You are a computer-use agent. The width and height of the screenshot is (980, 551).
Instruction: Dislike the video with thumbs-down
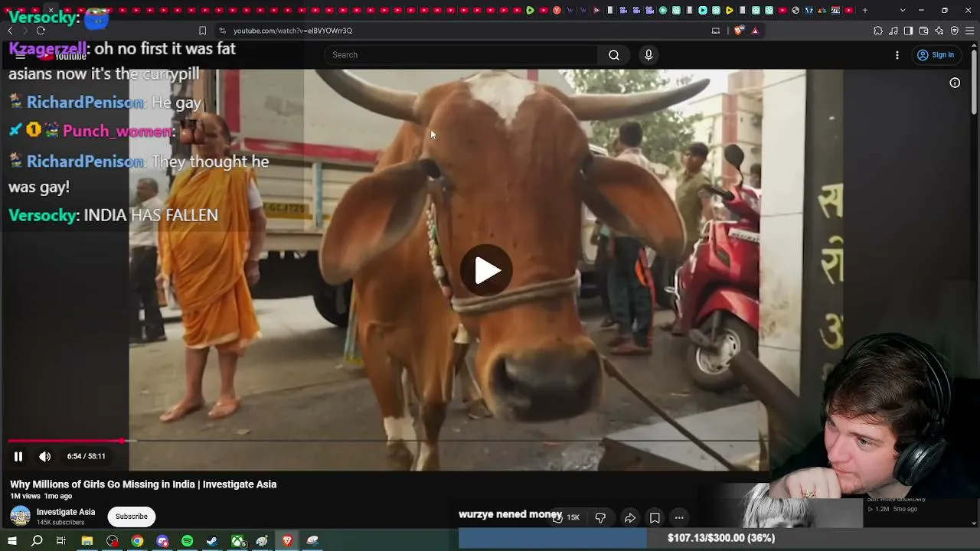click(x=600, y=518)
